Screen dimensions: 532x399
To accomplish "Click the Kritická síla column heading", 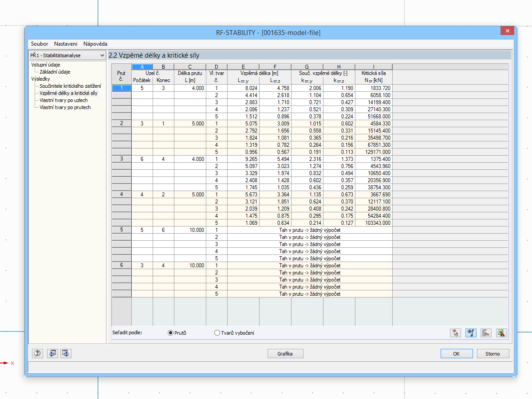I will tap(374, 73).
